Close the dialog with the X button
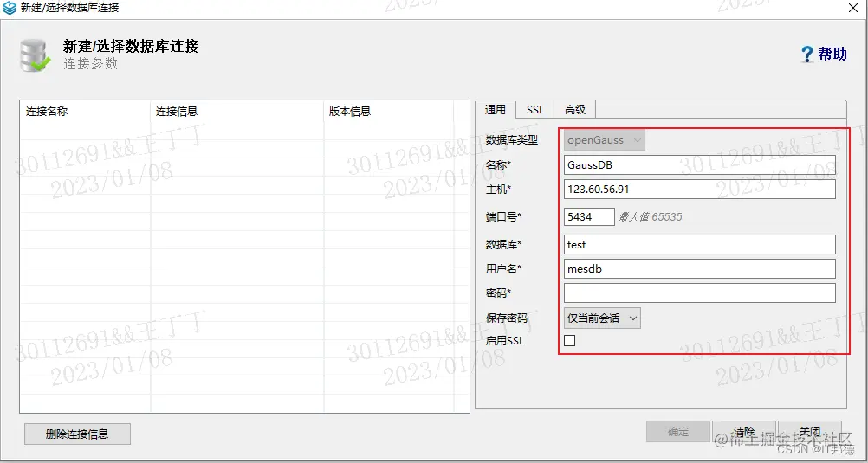This screenshot has height=463, width=868. [x=855, y=8]
